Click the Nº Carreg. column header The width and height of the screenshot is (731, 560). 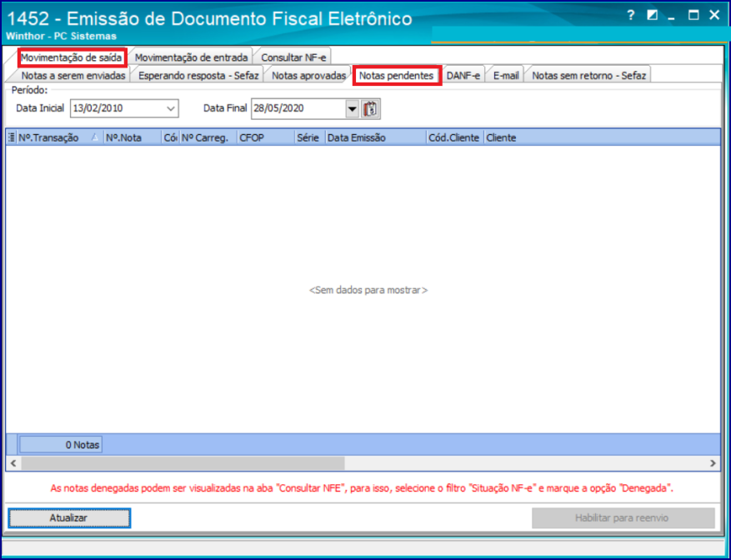coord(208,137)
